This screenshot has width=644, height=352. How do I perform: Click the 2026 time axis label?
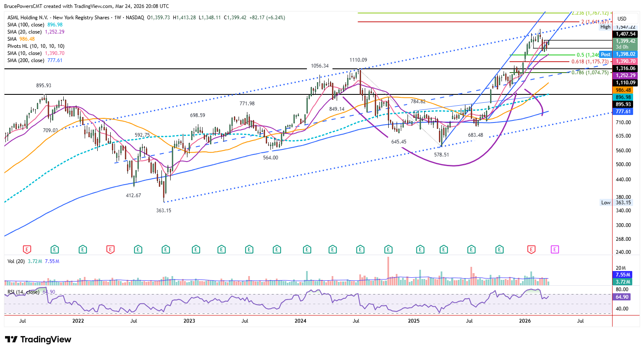pos(525,321)
